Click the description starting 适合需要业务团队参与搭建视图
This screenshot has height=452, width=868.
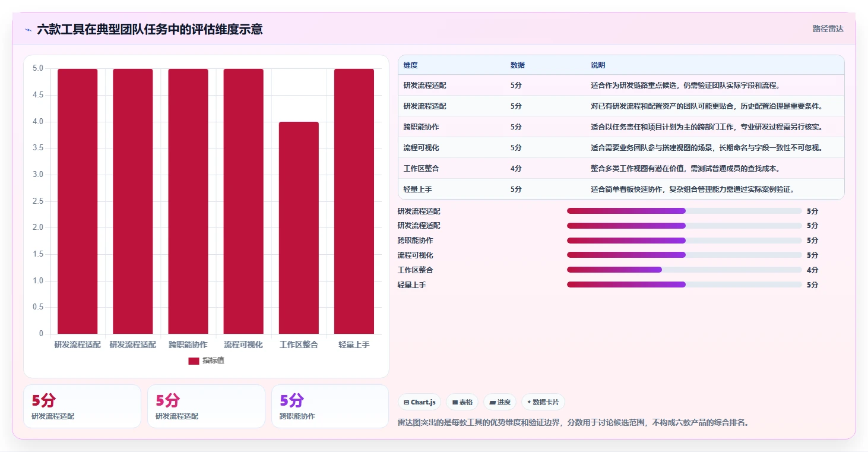coord(707,148)
